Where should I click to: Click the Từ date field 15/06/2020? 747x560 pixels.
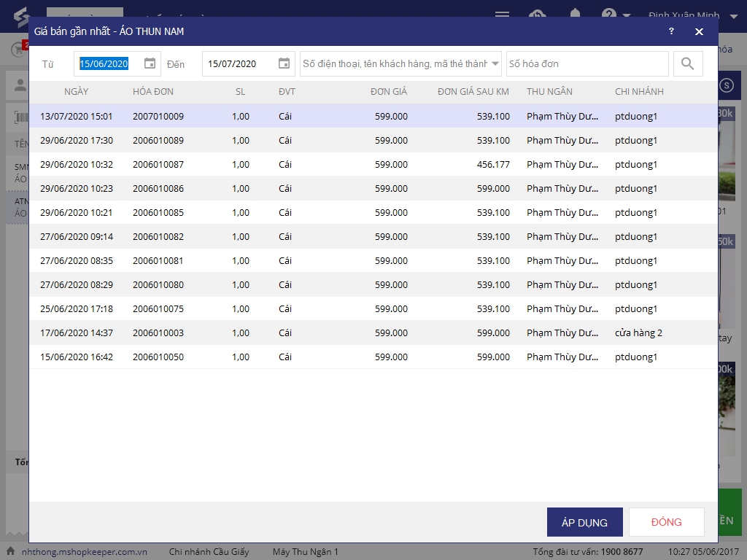[x=106, y=63]
